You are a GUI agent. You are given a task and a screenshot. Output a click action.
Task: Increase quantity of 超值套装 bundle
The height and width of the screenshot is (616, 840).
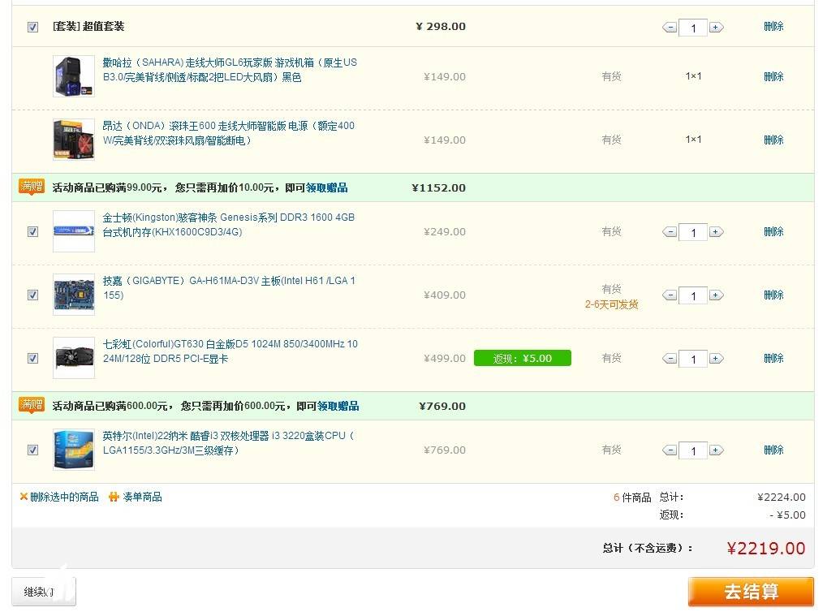click(716, 27)
